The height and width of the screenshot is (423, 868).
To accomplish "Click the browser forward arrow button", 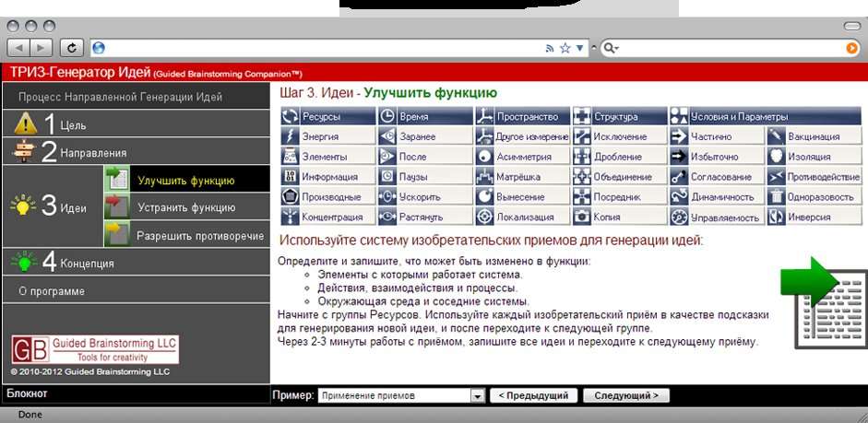I will 41,48.
